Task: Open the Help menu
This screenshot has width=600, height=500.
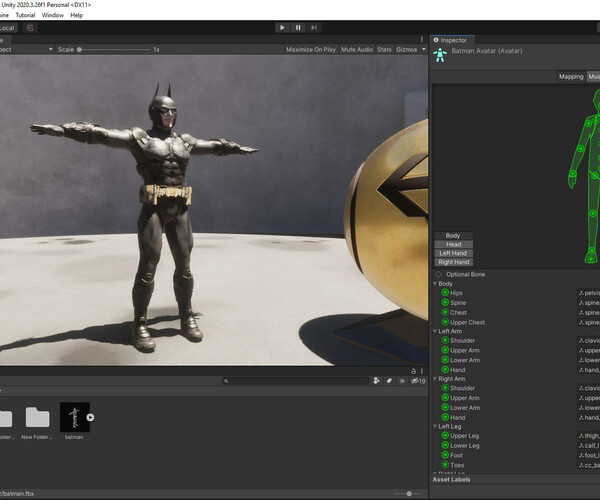Action: [x=77, y=15]
